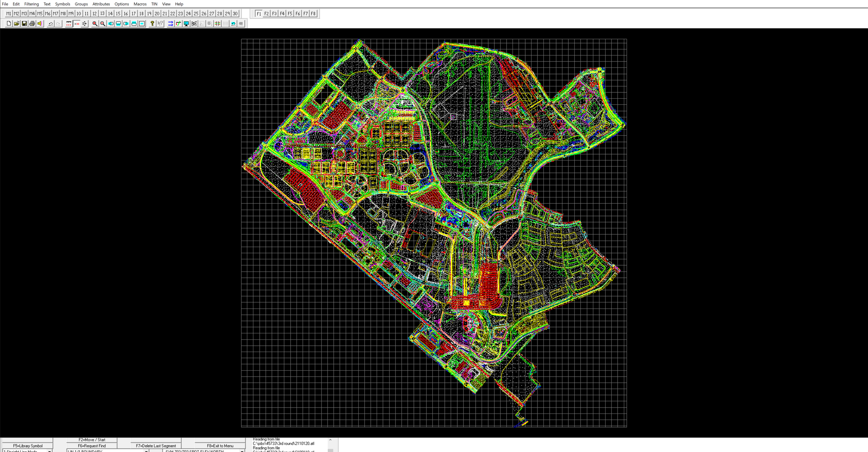Click the greyed-out Redo icon
The height and width of the screenshot is (452, 868).
(x=58, y=24)
